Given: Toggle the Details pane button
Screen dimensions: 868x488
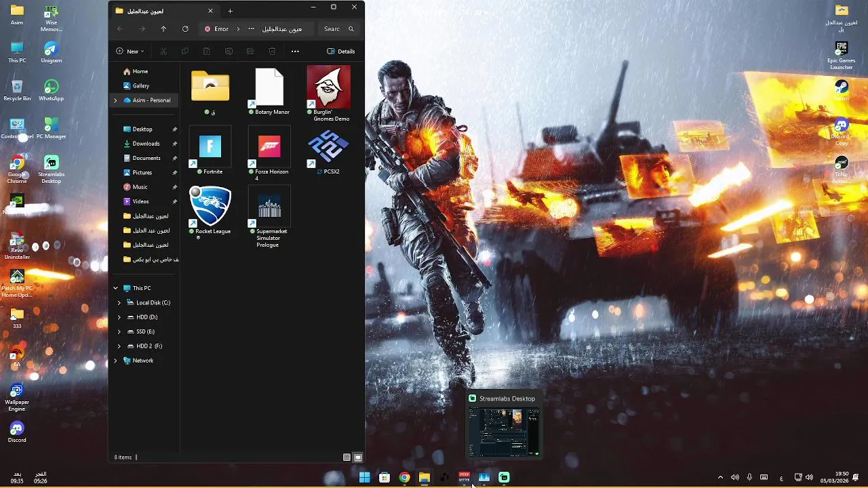Looking at the screenshot, I should pos(340,52).
